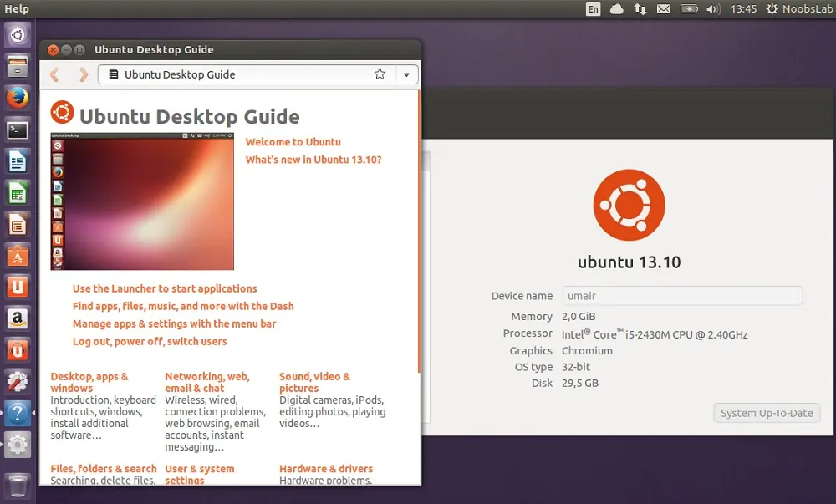
Task: Open Find apps, files, music with the Dash
Action: [183, 307]
